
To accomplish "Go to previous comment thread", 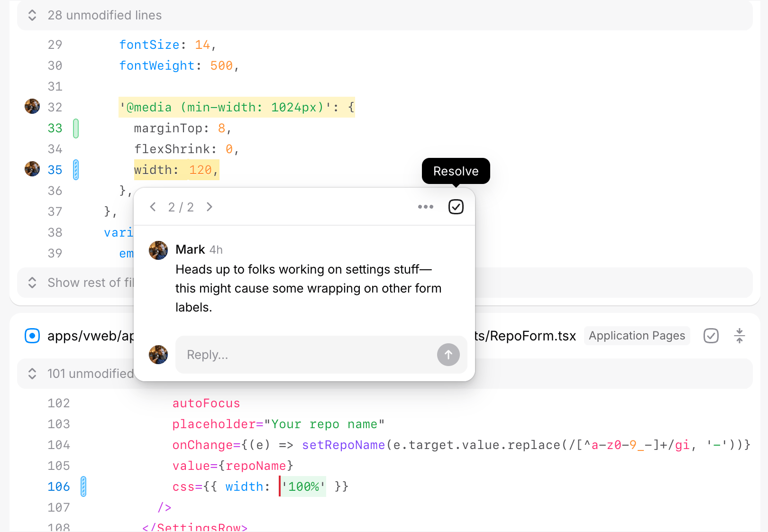I will pyautogui.click(x=153, y=207).
